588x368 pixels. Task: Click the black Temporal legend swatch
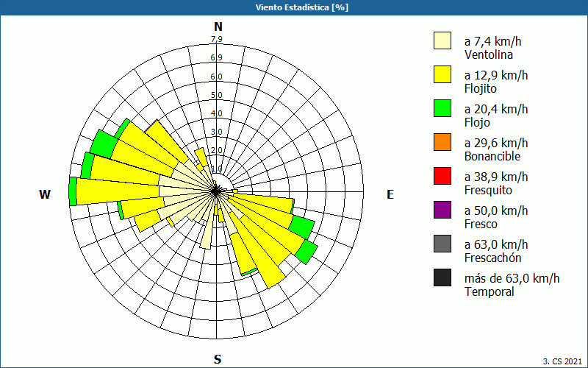pyautogui.click(x=442, y=277)
